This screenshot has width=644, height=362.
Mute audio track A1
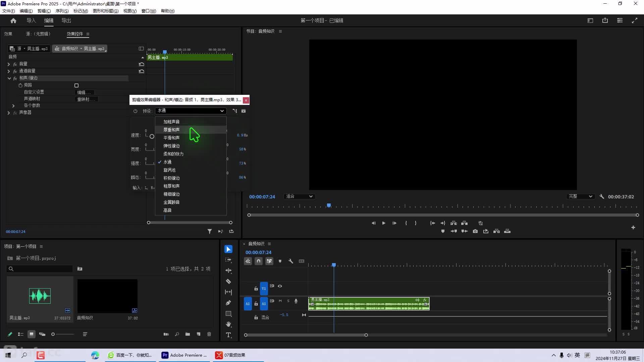(280, 301)
